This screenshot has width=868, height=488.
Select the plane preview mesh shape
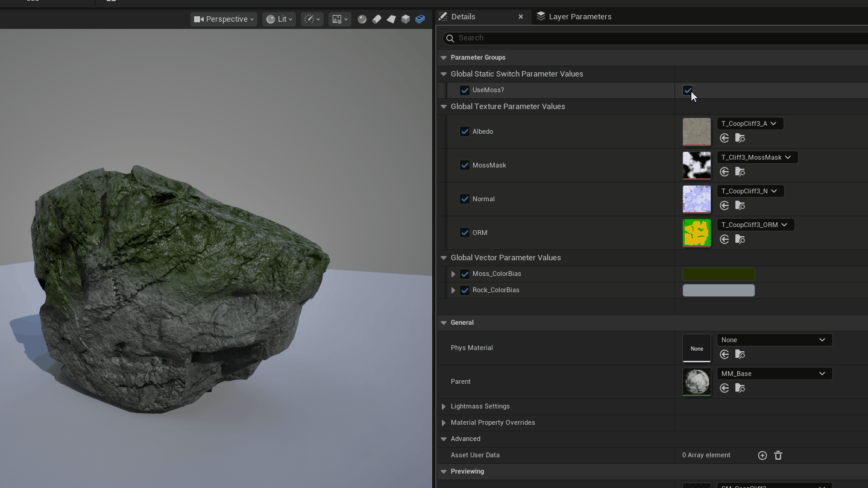pos(391,19)
